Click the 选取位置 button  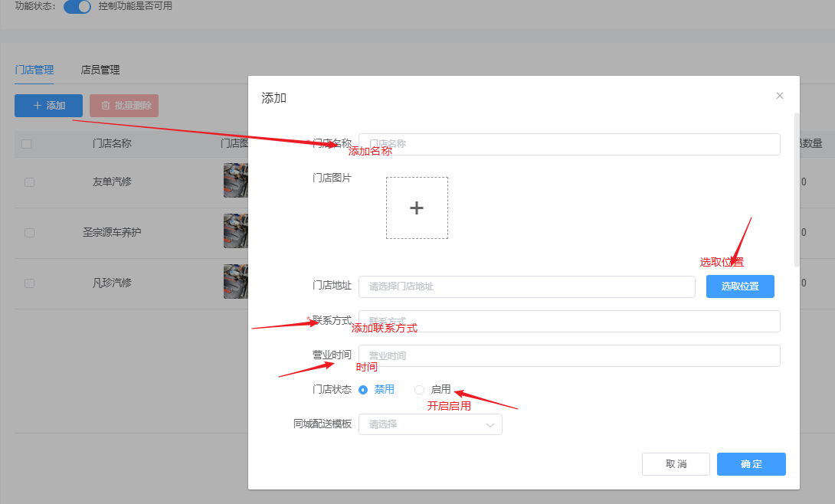(x=739, y=286)
